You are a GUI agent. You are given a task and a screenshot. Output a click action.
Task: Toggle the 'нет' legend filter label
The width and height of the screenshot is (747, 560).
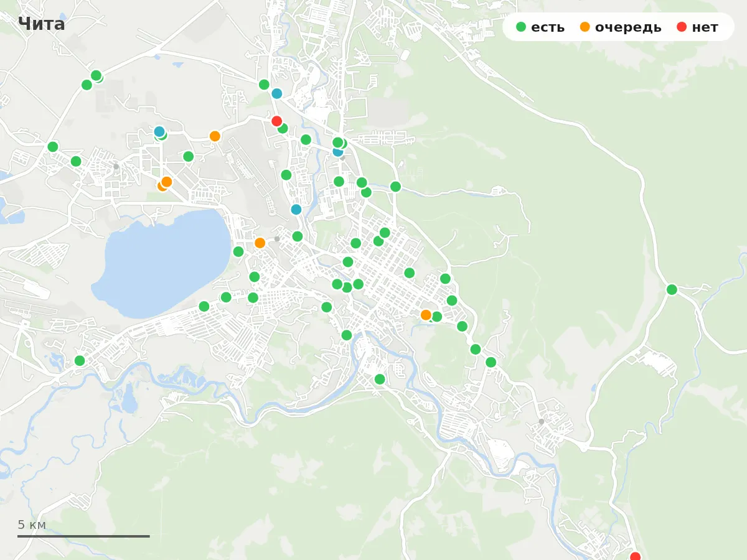tap(705, 27)
